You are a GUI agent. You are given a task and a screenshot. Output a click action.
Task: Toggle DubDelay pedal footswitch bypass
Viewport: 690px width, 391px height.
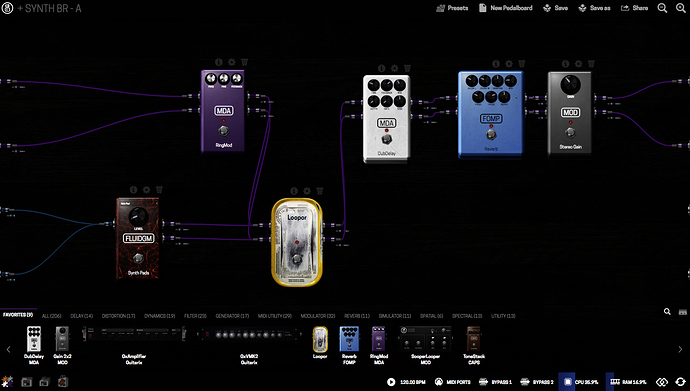386,139
